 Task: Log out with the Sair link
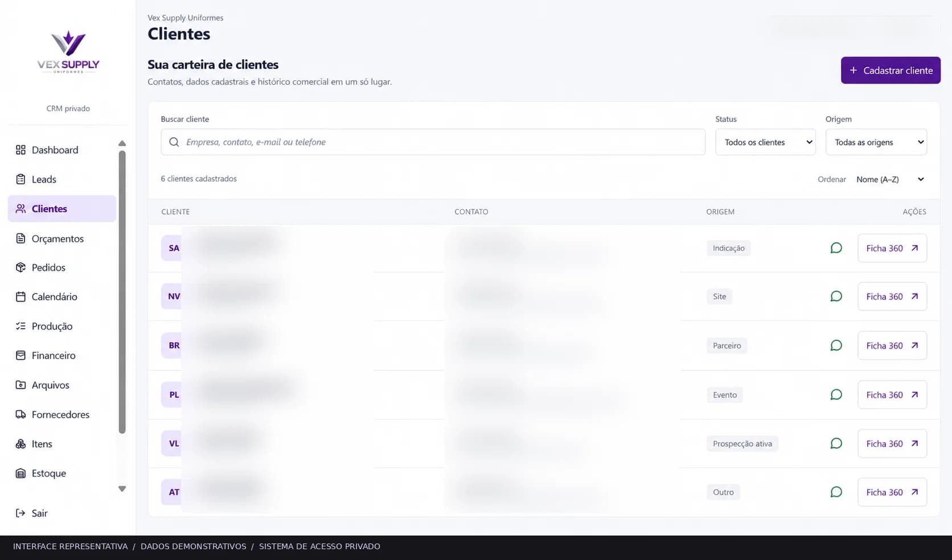point(32,513)
